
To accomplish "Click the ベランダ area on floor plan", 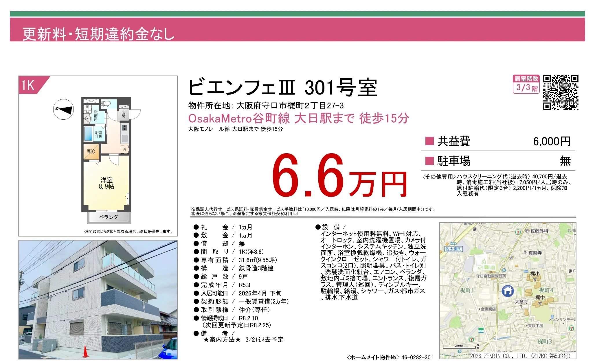I will pos(109,217).
